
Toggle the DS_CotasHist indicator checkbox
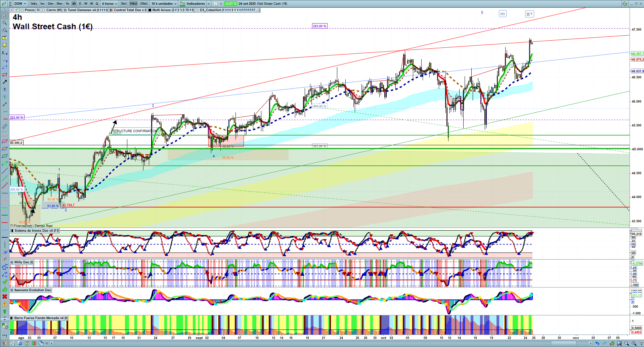pyautogui.click(x=197, y=10)
